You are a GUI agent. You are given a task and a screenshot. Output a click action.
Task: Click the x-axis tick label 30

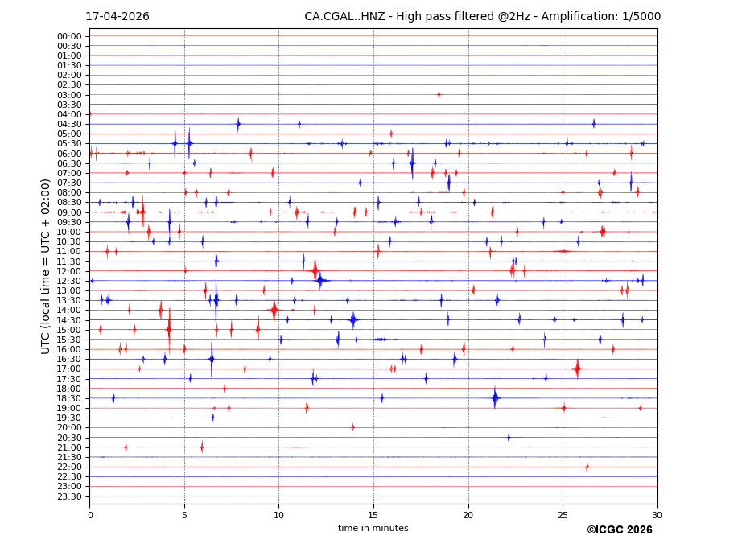[x=657, y=515]
